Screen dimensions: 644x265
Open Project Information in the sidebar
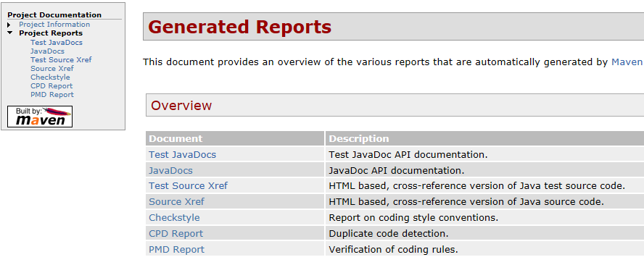pos(54,25)
